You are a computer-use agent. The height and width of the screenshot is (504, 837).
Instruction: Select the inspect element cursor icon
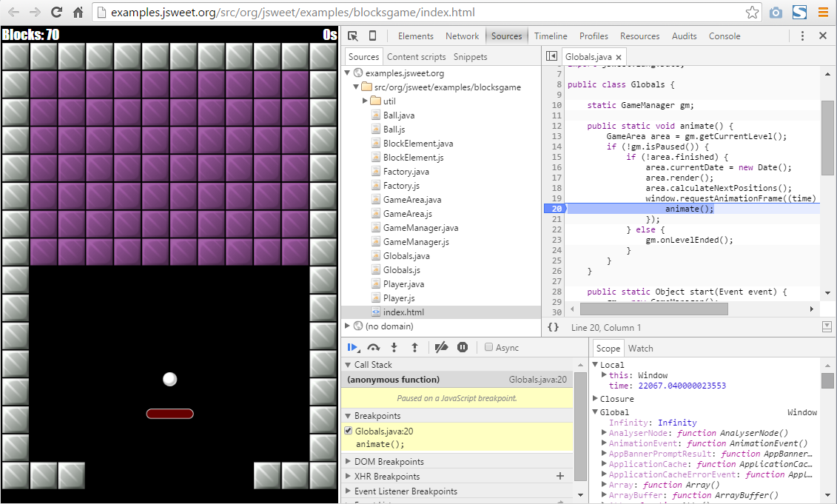(x=353, y=36)
